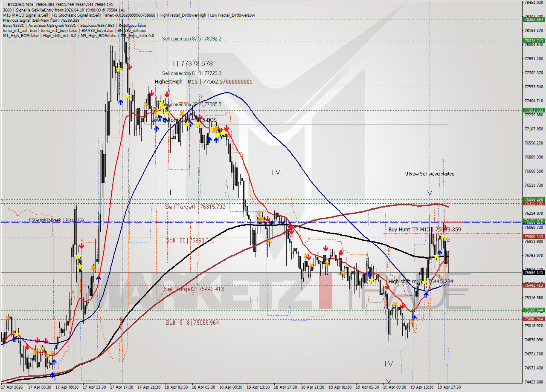Click the 17 Apr 05:30 time axis label

pos(38,388)
